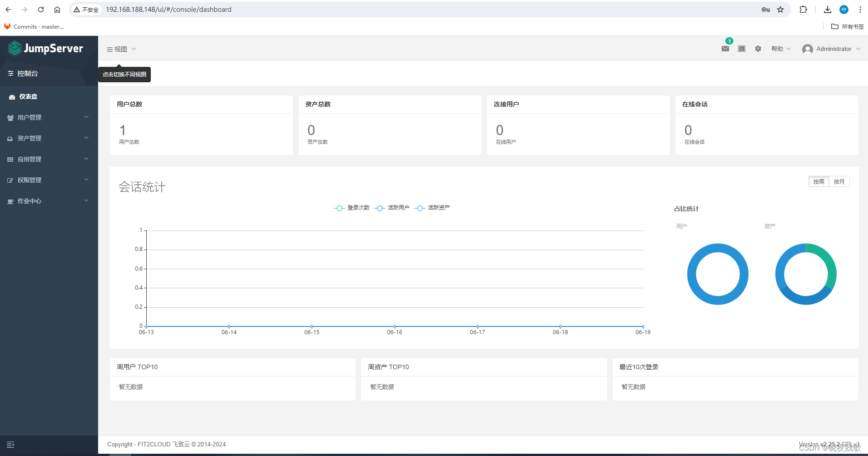The image size is (868, 456).
Task: Open 资产管理 sidebar menu
Action: [49, 139]
